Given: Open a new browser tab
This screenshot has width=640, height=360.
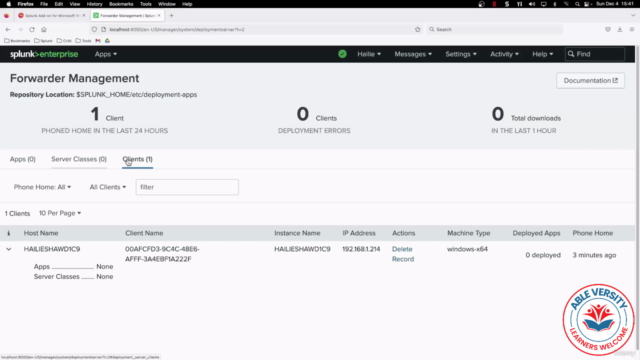Looking at the screenshot, I should pos(171,16).
